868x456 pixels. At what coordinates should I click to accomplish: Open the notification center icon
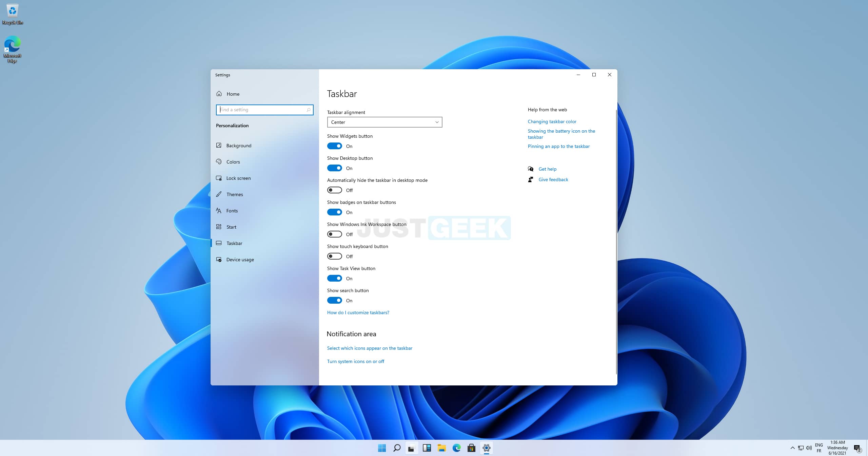857,449
